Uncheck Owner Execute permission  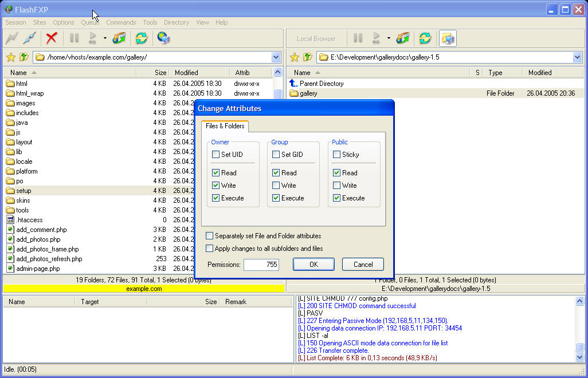pos(215,198)
